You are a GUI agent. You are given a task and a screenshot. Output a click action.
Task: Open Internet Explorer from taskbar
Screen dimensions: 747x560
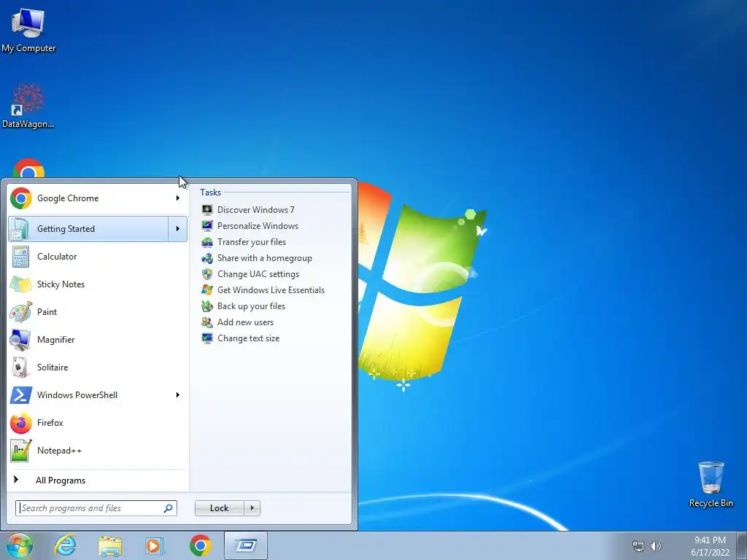click(x=65, y=545)
